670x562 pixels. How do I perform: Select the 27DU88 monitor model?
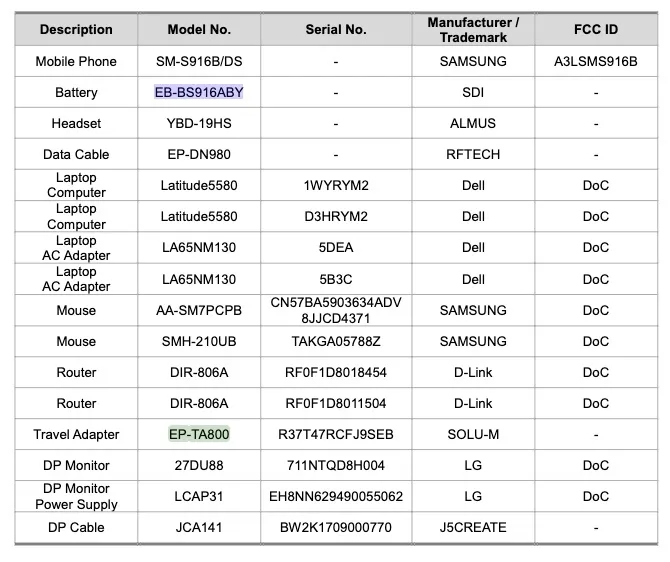pos(199,465)
